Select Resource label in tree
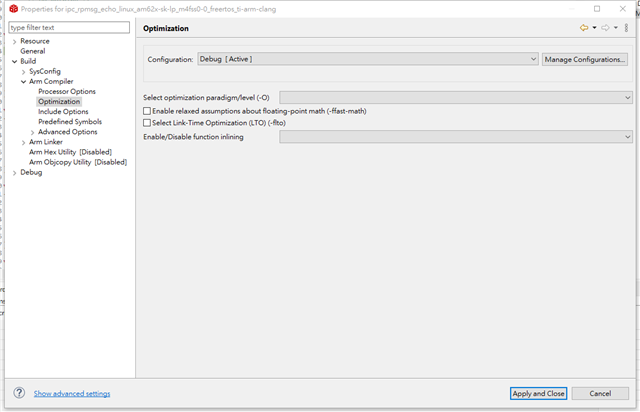This screenshot has height=412, width=640. 35,41
